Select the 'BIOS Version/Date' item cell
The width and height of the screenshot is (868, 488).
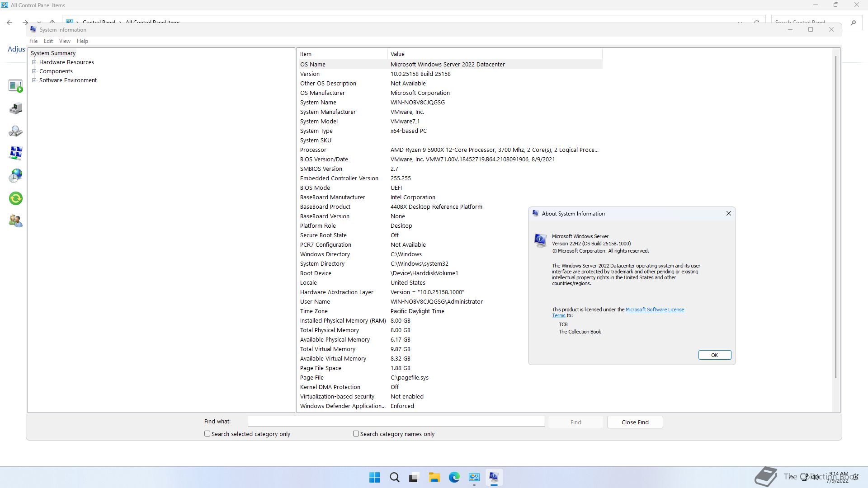coord(324,159)
